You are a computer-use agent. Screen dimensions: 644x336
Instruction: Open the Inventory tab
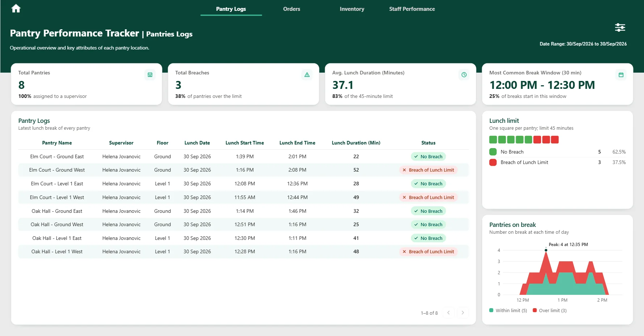point(352,9)
